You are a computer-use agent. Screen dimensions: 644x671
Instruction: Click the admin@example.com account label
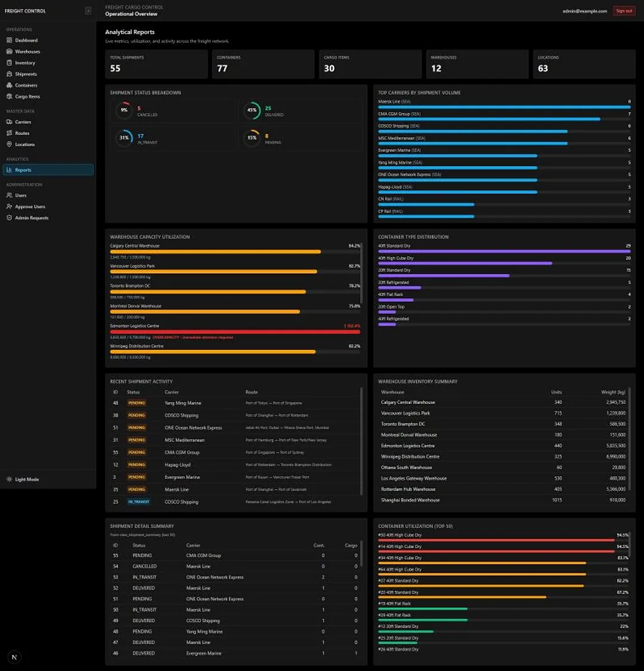[584, 11]
